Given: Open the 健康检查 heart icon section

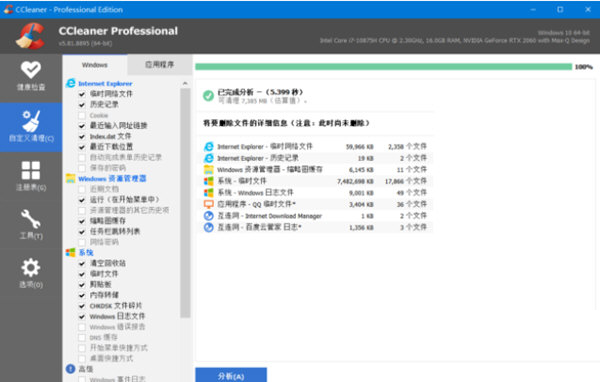Looking at the screenshot, I should point(31,70).
